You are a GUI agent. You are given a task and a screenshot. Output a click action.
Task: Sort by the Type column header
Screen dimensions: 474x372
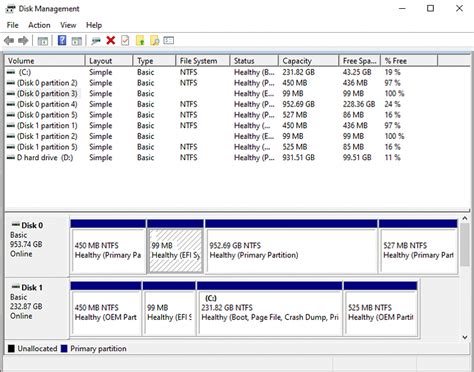154,61
